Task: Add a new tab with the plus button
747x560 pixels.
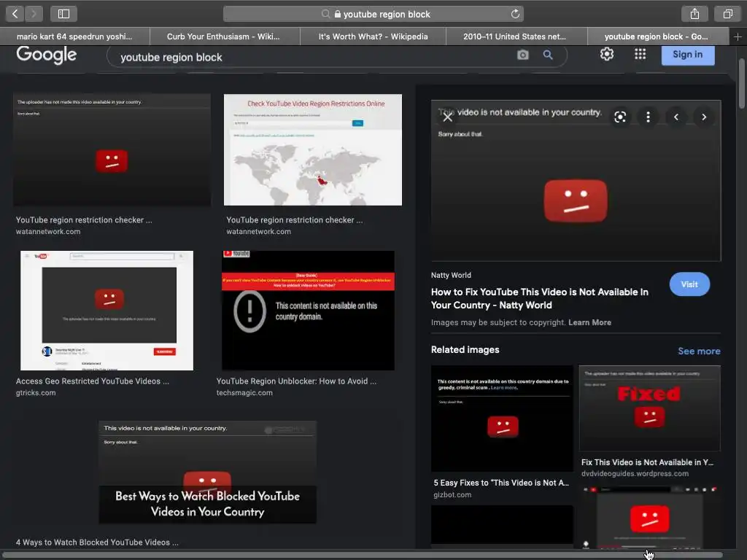Action: click(x=738, y=36)
